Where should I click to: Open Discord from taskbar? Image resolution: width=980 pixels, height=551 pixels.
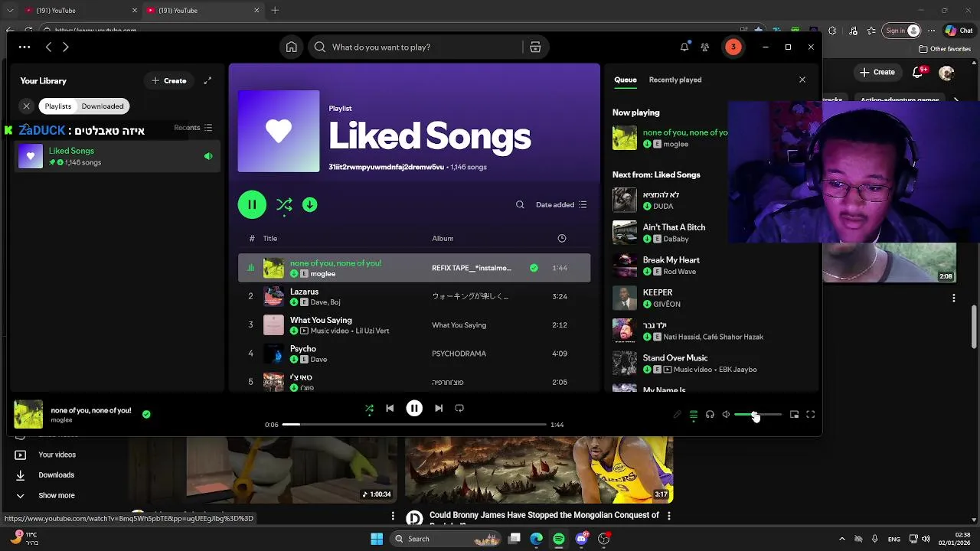(x=581, y=539)
